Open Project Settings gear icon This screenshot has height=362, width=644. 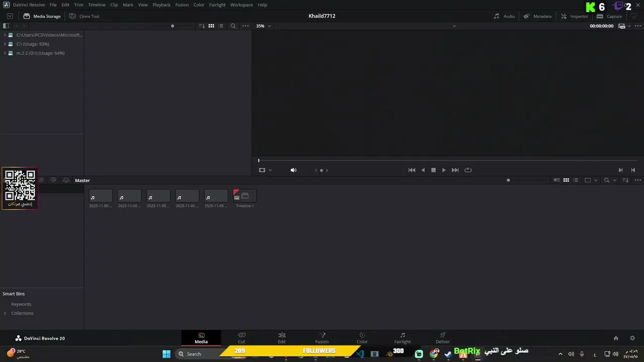[x=632, y=338]
